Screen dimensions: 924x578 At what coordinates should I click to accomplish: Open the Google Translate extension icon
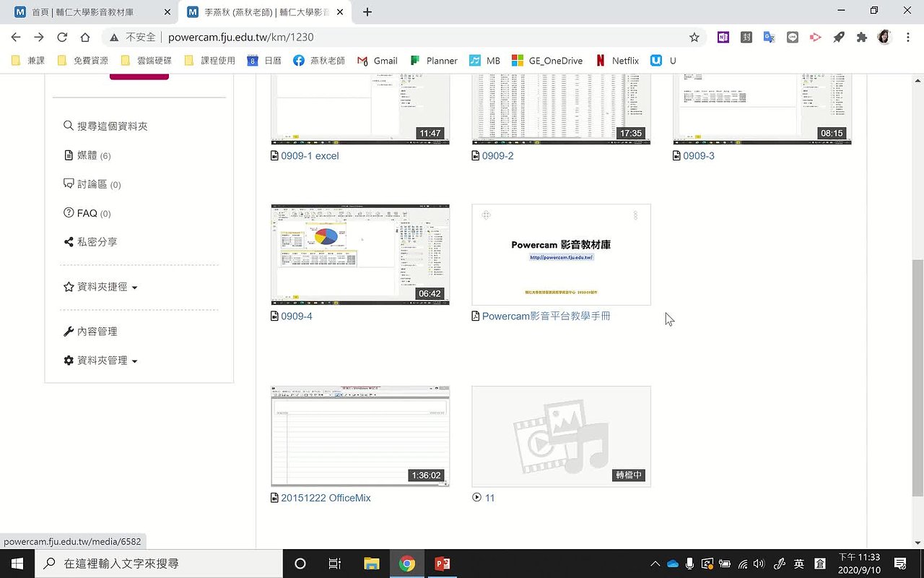pyautogui.click(x=770, y=37)
